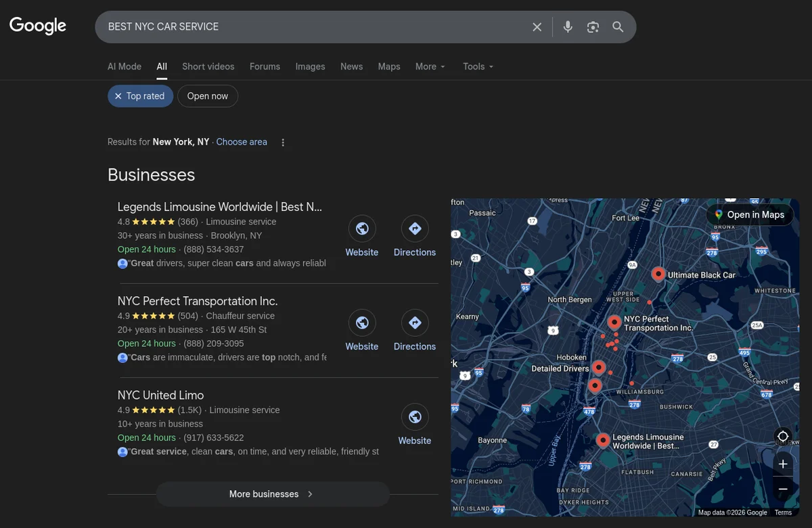Switch to AI Mode tab
This screenshot has width=812, height=528.
tap(125, 66)
